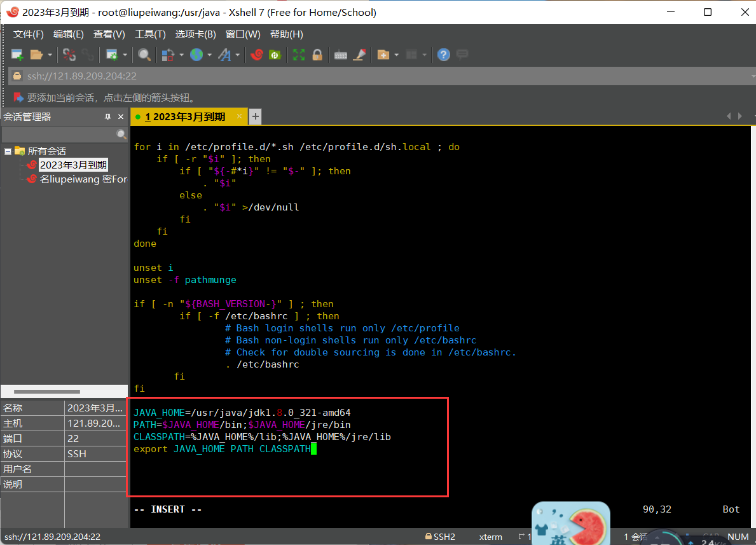Open dropdown beside properties icon
Screen dimensions: 756x545
coord(125,55)
